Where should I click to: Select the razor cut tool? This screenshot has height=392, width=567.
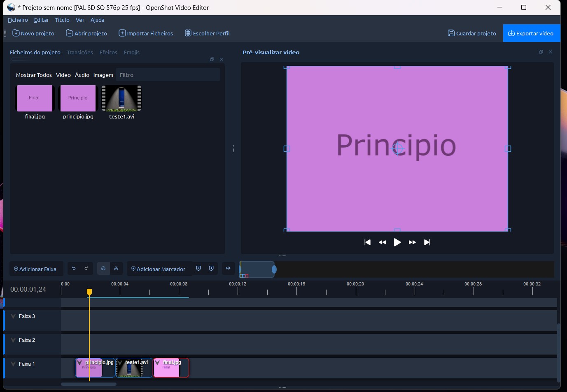[116, 269]
